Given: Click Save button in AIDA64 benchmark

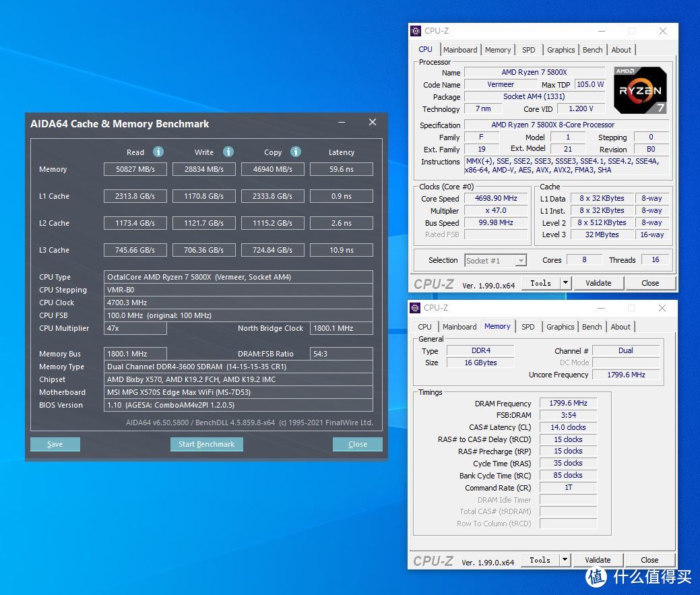Looking at the screenshot, I should point(55,444).
